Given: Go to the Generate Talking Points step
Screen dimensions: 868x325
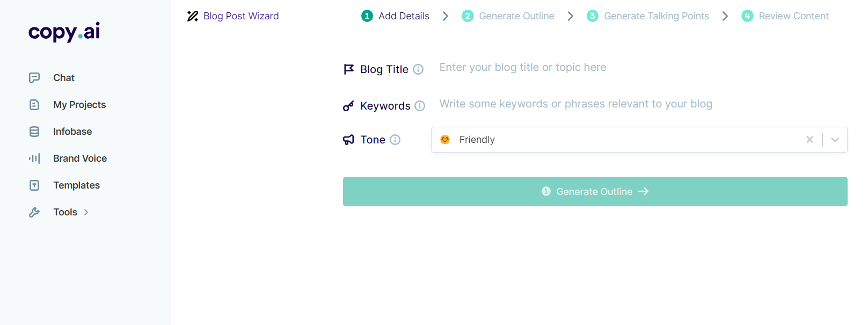Looking at the screenshot, I should coord(648,16).
